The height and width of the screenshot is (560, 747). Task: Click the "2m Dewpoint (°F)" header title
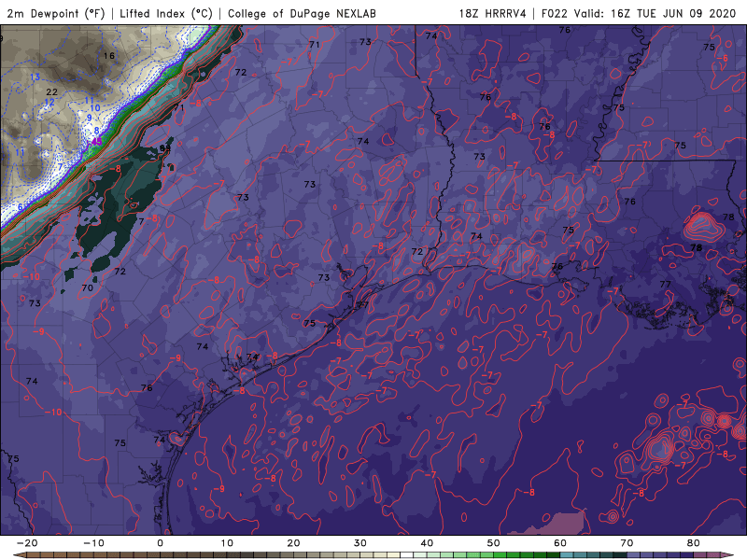(56, 14)
